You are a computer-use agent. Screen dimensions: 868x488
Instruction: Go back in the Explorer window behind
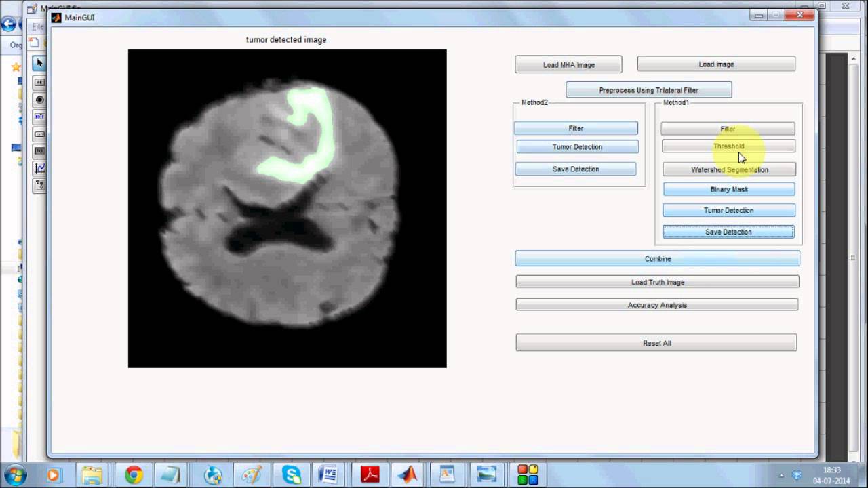(x=8, y=25)
